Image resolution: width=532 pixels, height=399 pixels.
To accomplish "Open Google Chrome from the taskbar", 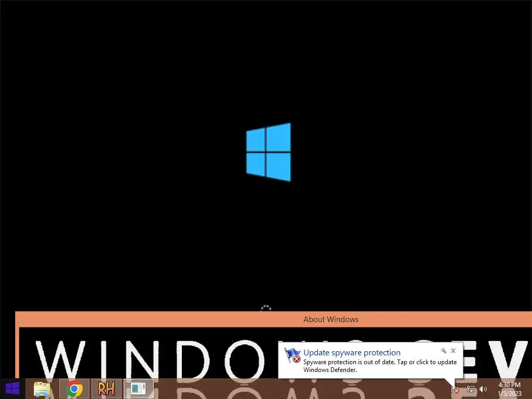I will [74, 389].
